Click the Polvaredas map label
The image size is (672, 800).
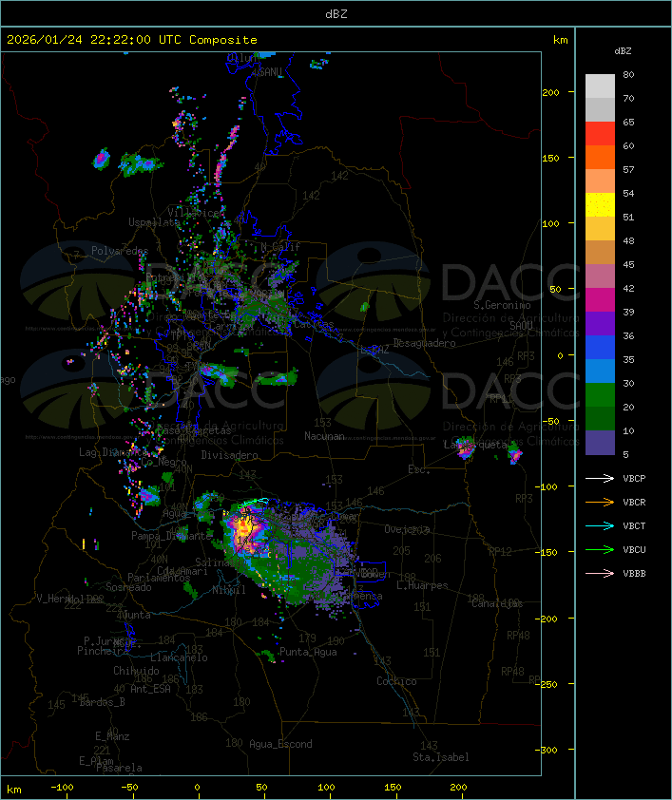coord(120,251)
